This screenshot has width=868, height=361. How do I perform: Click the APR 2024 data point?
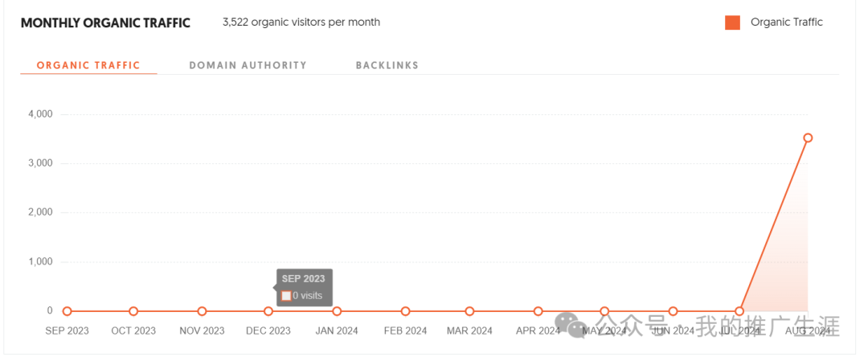pyautogui.click(x=538, y=311)
